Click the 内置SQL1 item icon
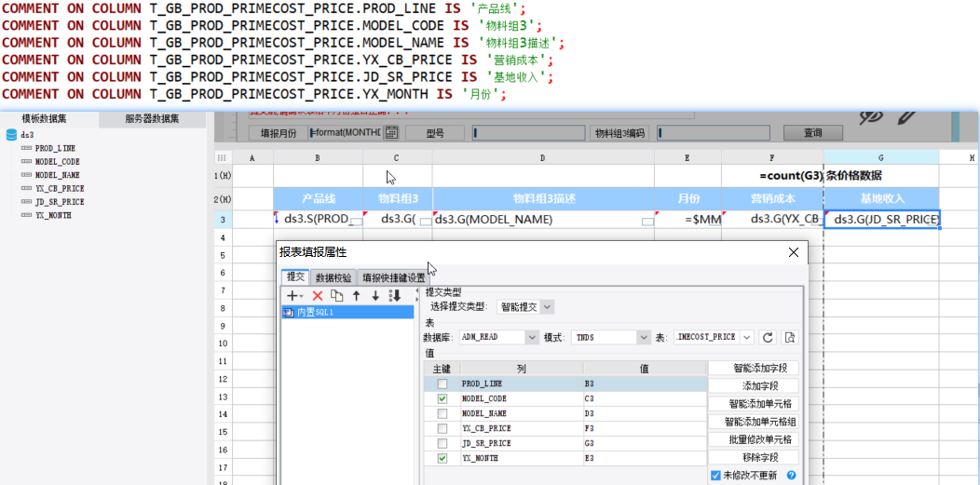The image size is (980, 485). click(x=289, y=312)
